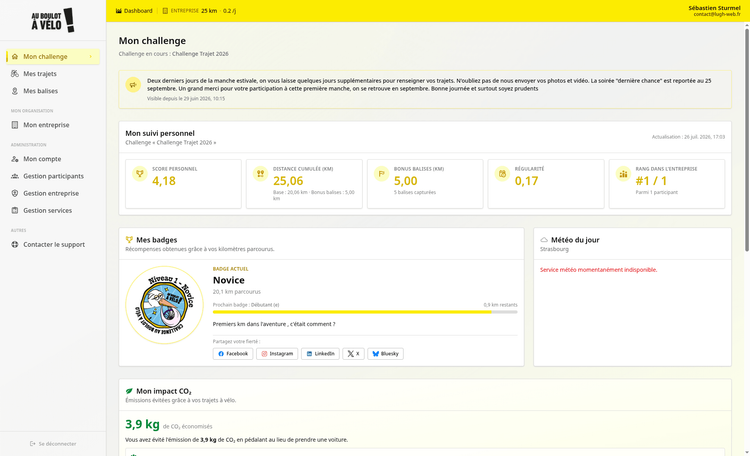Click the megaphone announcement icon
750x456 pixels.
pyautogui.click(x=133, y=85)
